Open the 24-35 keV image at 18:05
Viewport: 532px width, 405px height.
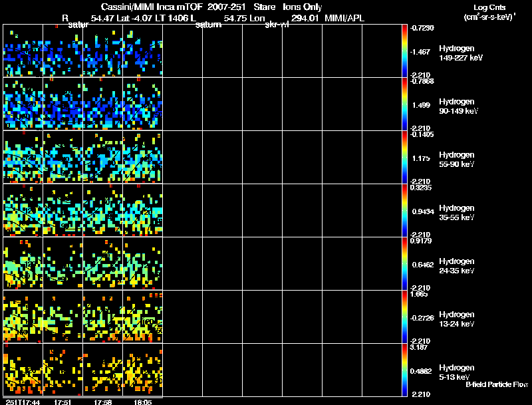point(143,264)
